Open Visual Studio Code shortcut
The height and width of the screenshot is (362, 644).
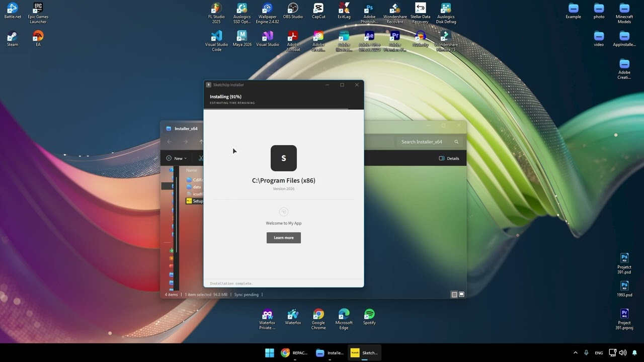point(216,41)
